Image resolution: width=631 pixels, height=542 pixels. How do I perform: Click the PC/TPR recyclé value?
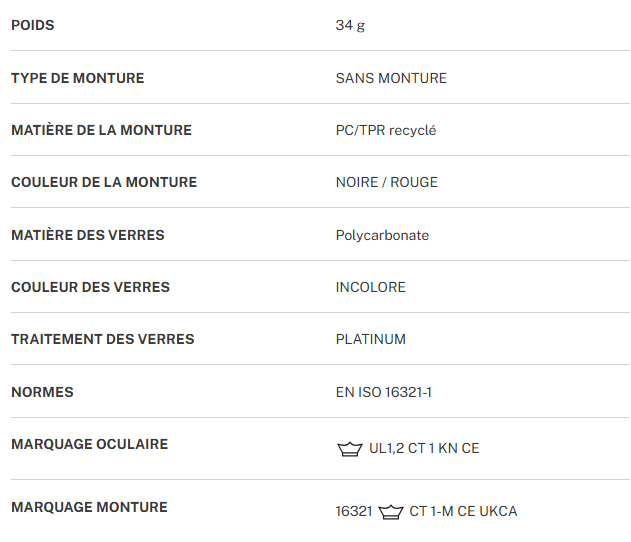(x=386, y=130)
